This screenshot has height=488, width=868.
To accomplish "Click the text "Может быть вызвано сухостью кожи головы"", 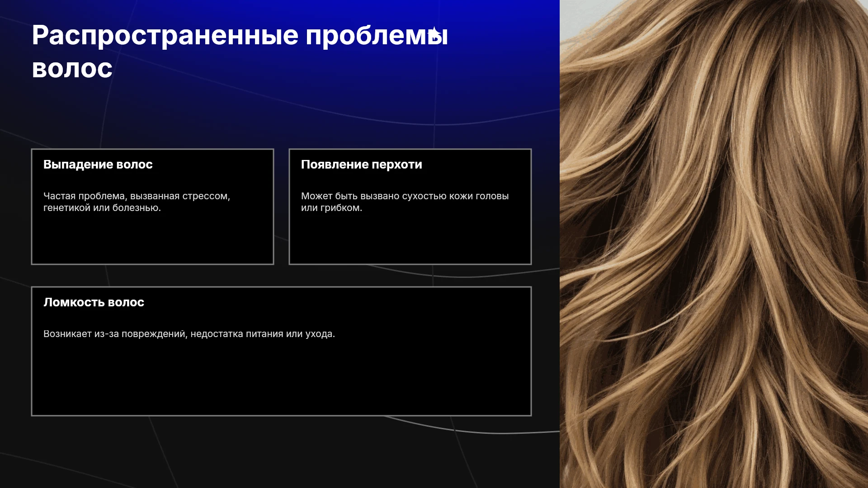I will tap(405, 196).
